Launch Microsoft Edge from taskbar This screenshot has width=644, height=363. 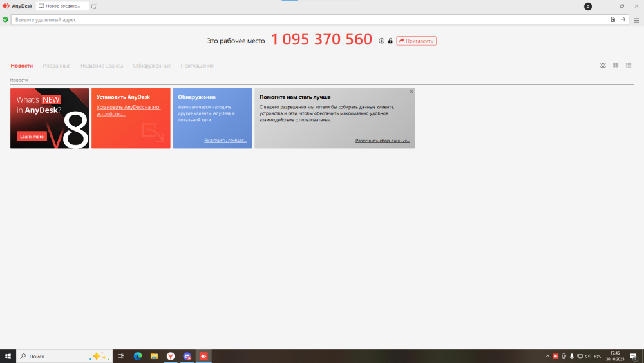(x=138, y=357)
